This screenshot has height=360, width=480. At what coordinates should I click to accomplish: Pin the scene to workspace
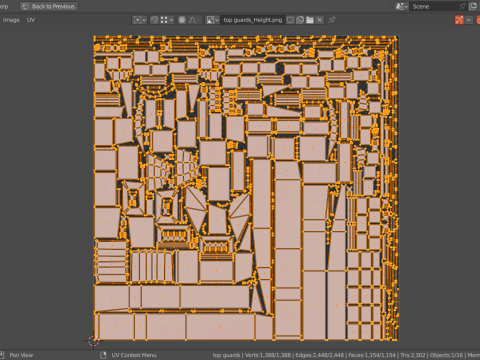(x=462, y=6)
